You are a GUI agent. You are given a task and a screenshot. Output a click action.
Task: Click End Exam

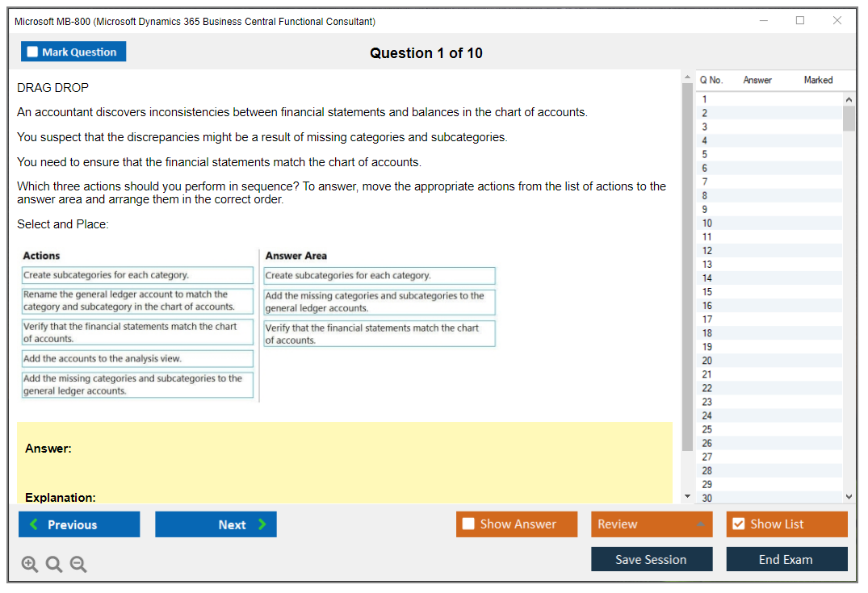[x=786, y=558]
